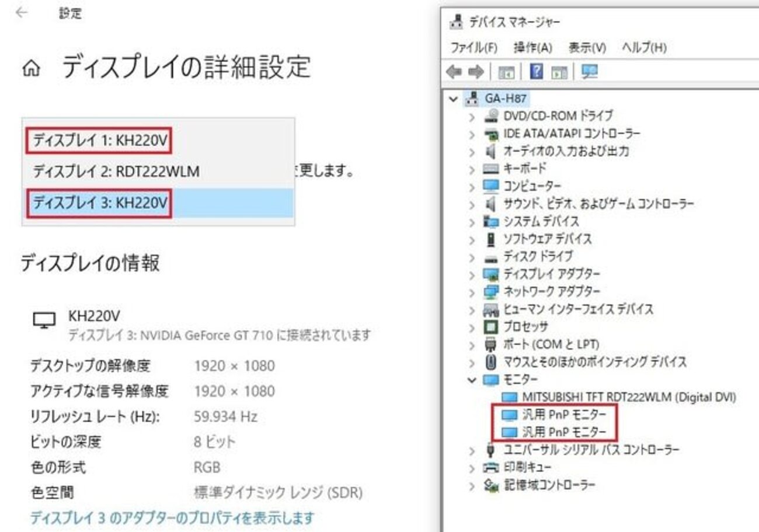Image resolution: width=759 pixels, height=532 pixels.
Task: Go back using the Settings back arrow
Action: (x=22, y=13)
